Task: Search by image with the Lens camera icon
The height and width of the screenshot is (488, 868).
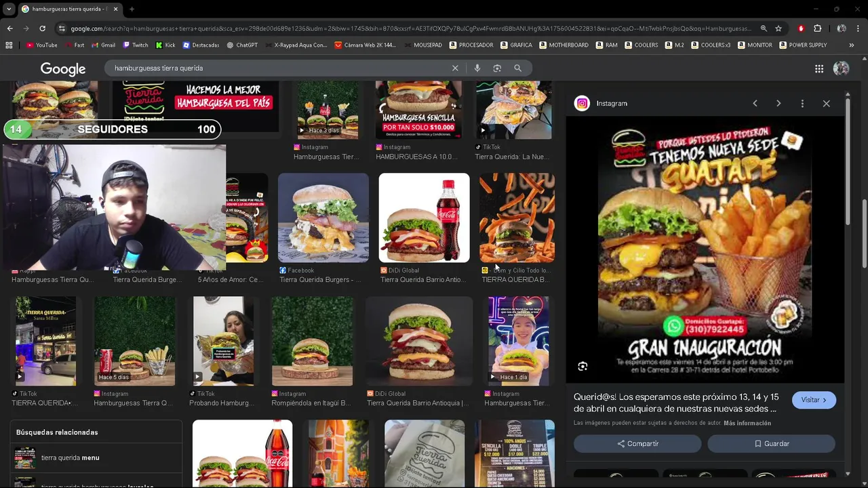Action: point(497,68)
